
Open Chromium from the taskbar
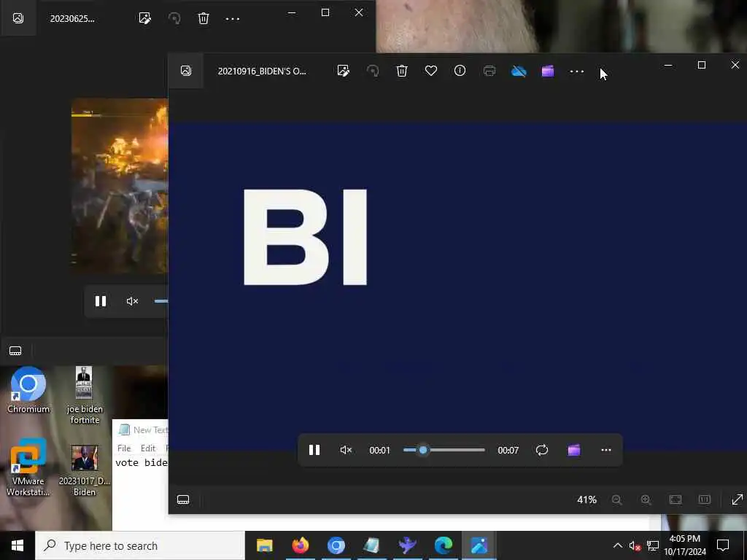(x=336, y=545)
